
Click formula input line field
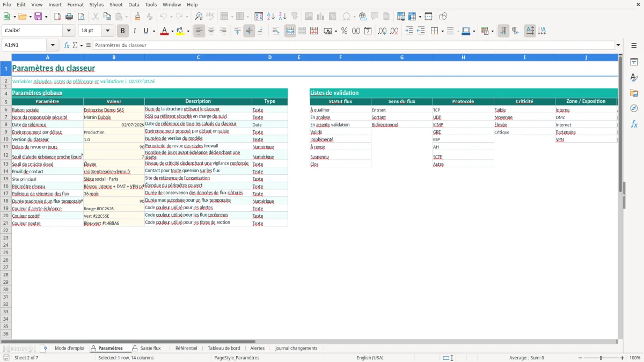pos(354,46)
